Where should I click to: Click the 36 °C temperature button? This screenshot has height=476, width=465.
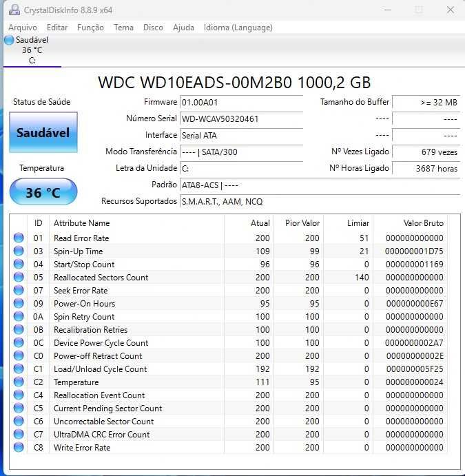coord(43,192)
